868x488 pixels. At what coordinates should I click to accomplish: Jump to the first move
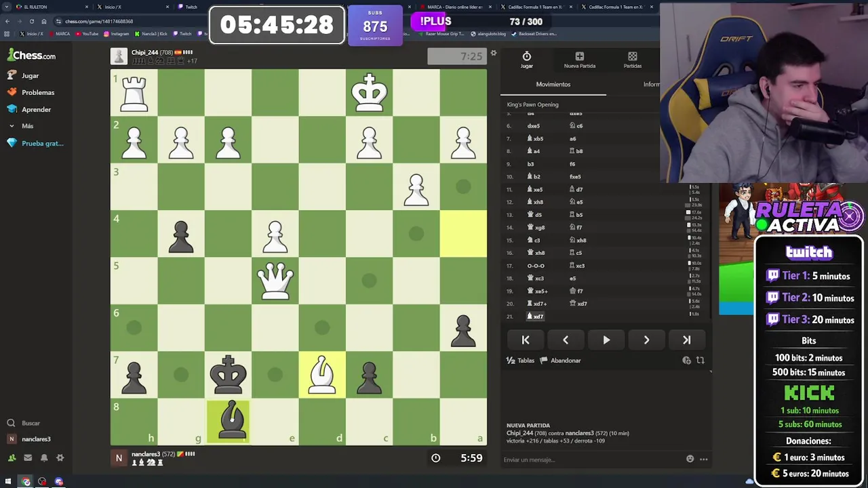point(526,340)
